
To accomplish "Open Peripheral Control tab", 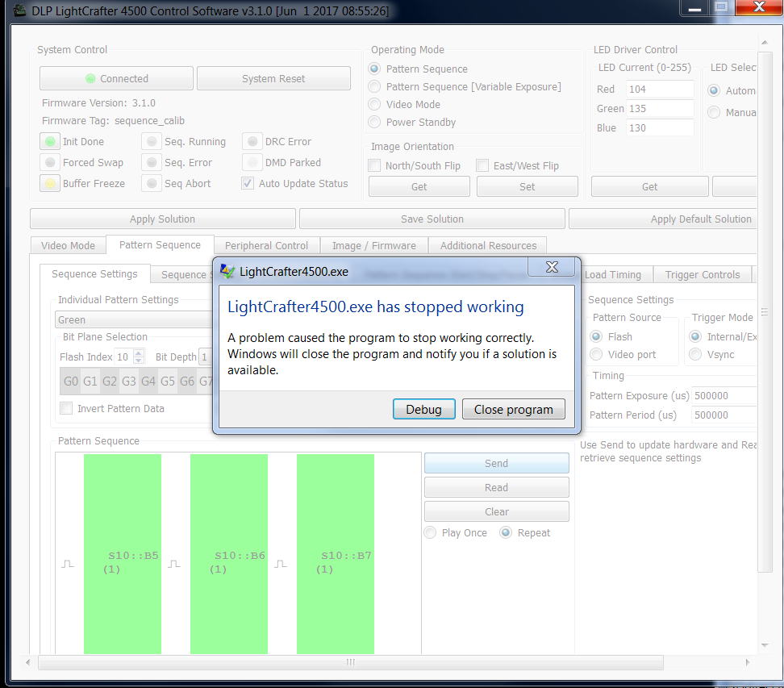I will pyautogui.click(x=266, y=245).
